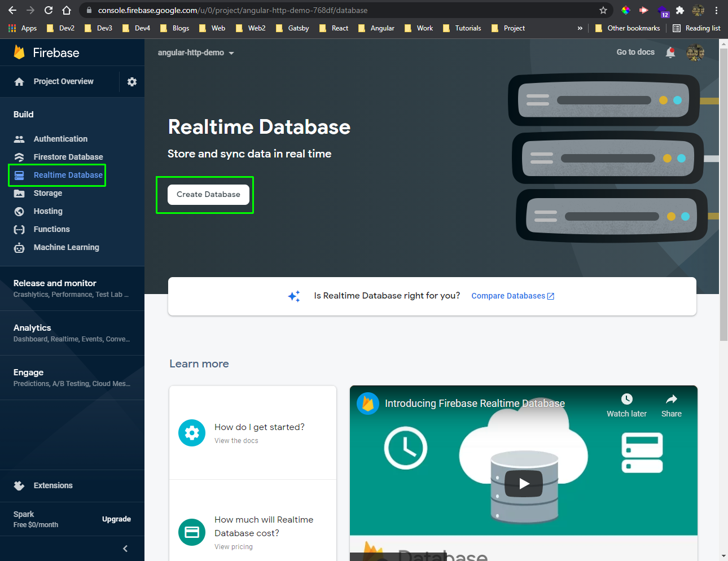Show more bookmarks chevron
This screenshot has width=728, height=561.
pos(580,28)
